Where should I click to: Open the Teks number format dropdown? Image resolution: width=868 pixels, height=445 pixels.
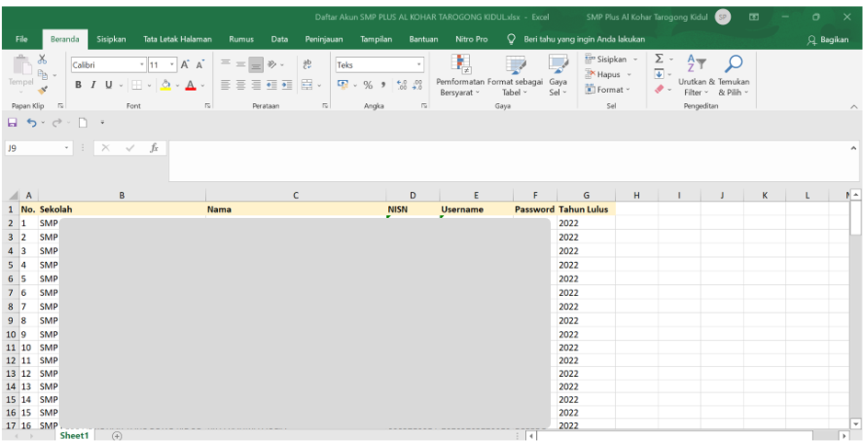(419, 65)
